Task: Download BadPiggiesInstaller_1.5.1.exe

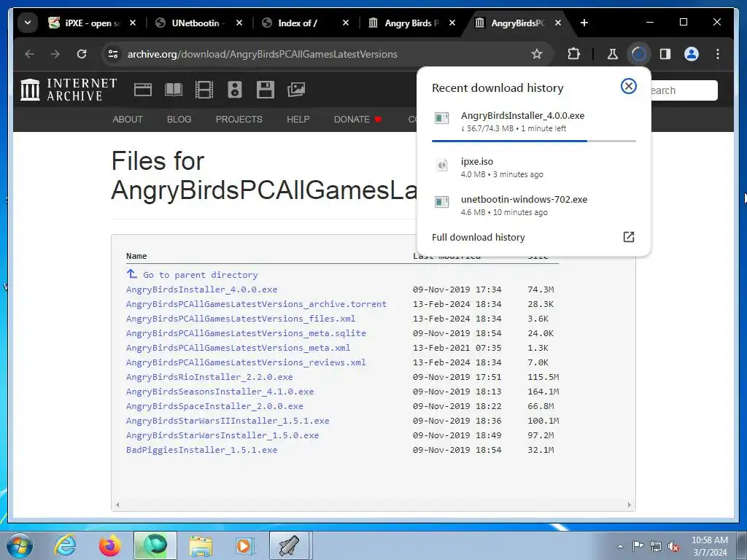Action: (201, 450)
